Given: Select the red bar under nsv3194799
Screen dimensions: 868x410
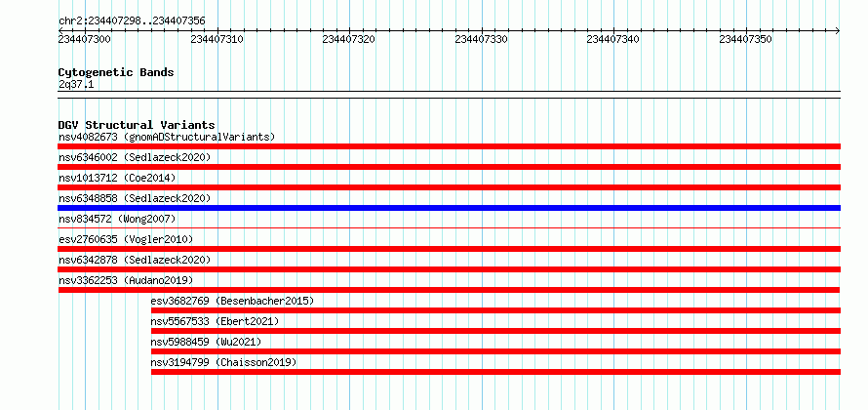Looking at the screenshot, I should [x=495, y=372].
